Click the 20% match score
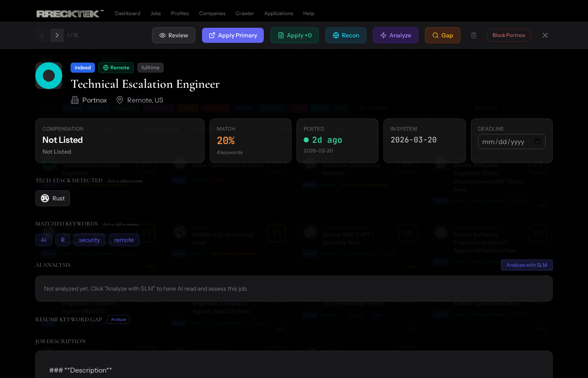 [226, 140]
